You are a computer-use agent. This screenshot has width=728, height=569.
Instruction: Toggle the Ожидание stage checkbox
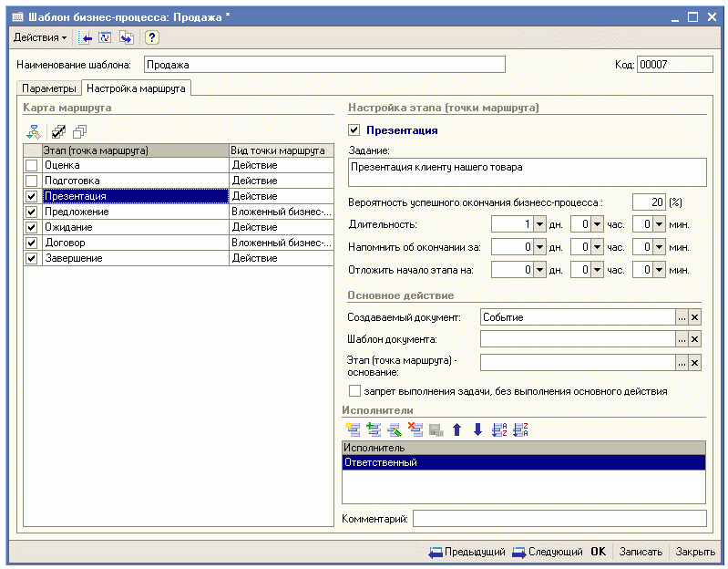pos(32,227)
